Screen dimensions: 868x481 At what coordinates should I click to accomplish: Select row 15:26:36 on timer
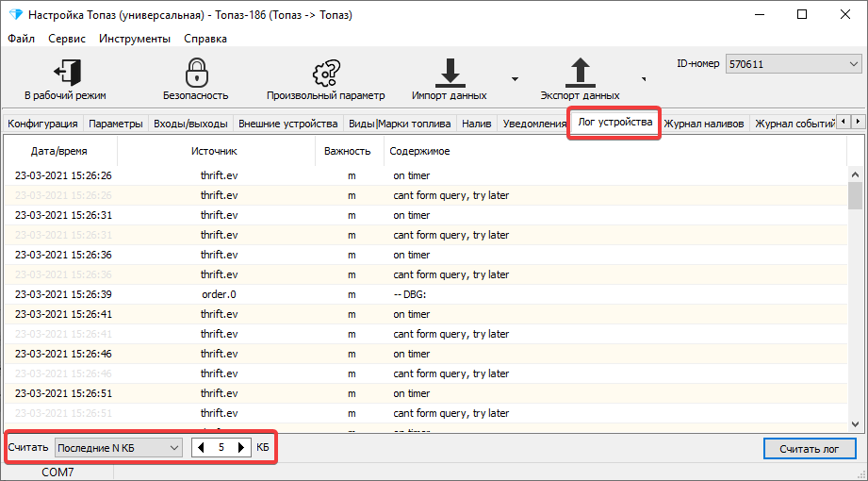(x=425, y=255)
